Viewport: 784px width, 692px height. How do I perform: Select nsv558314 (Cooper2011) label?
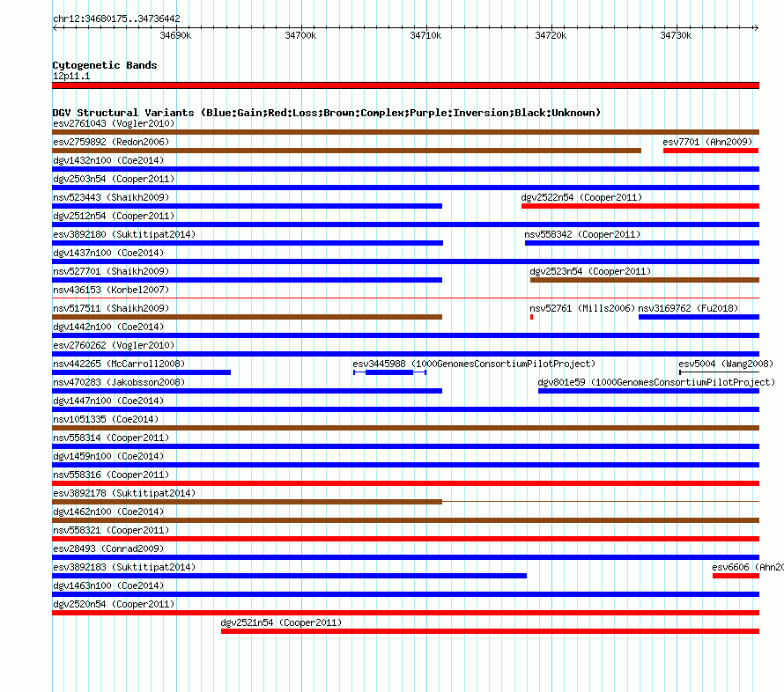pos(111,438)
